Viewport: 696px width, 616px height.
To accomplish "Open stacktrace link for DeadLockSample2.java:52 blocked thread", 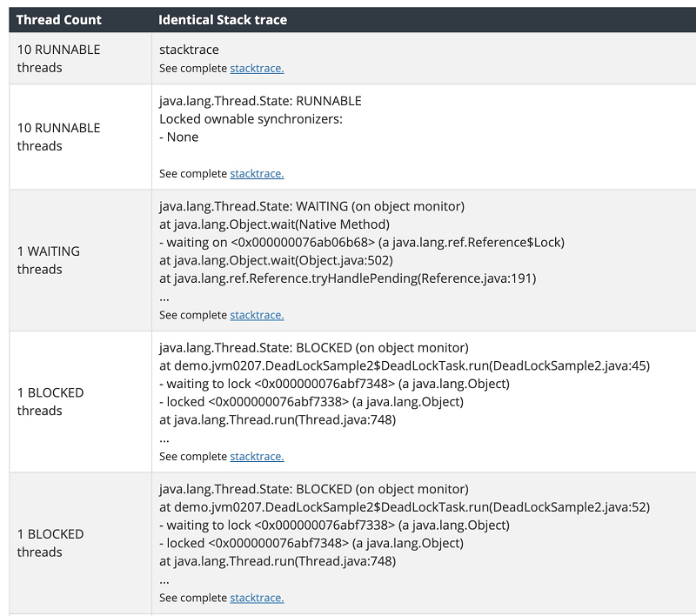I will coord(257,598).
